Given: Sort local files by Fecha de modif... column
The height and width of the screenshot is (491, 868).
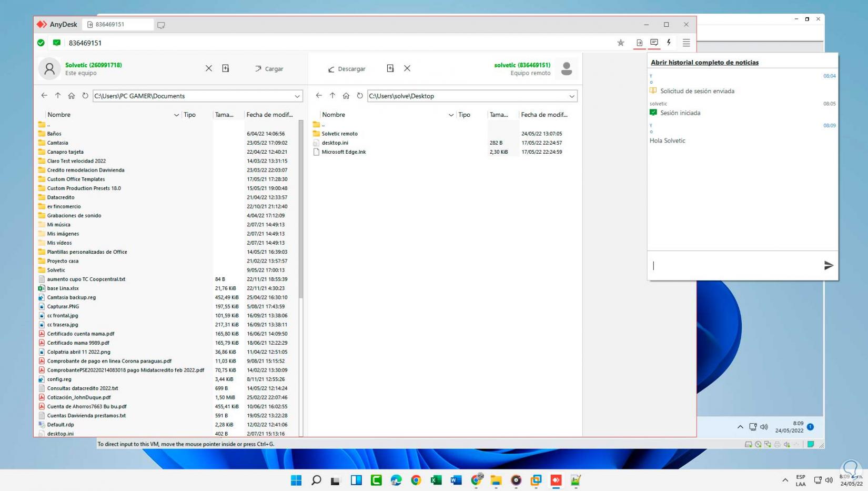Looking at the screenshot, I should point(270,115).
